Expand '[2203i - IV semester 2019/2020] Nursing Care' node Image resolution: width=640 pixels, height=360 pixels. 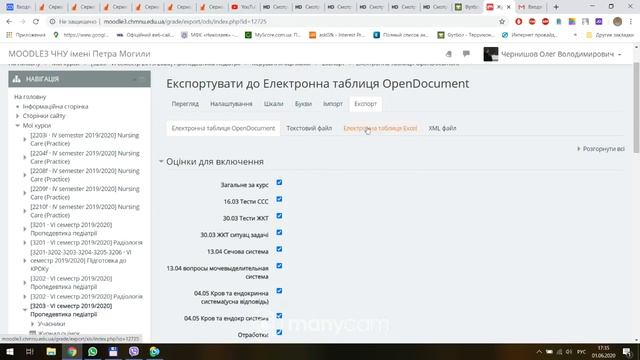tap(24, 140)
